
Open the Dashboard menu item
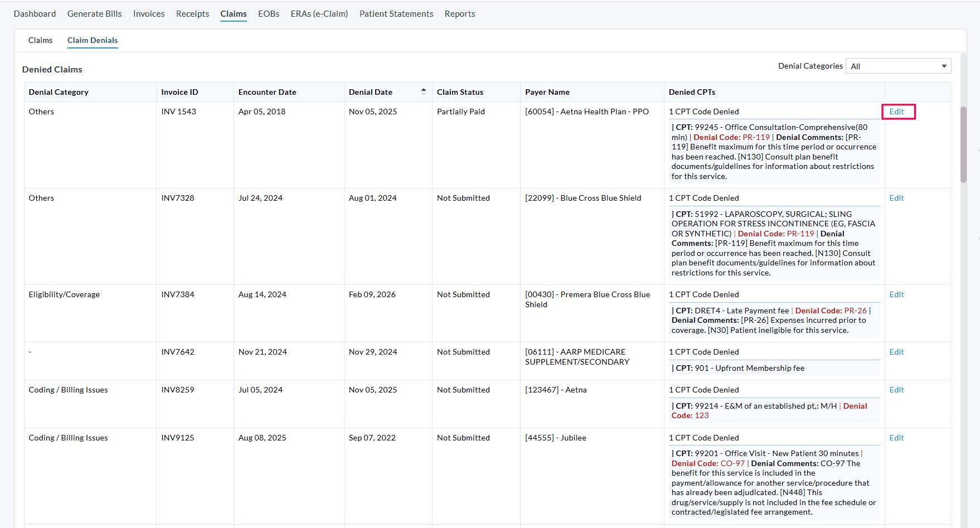tap(35, 14)
